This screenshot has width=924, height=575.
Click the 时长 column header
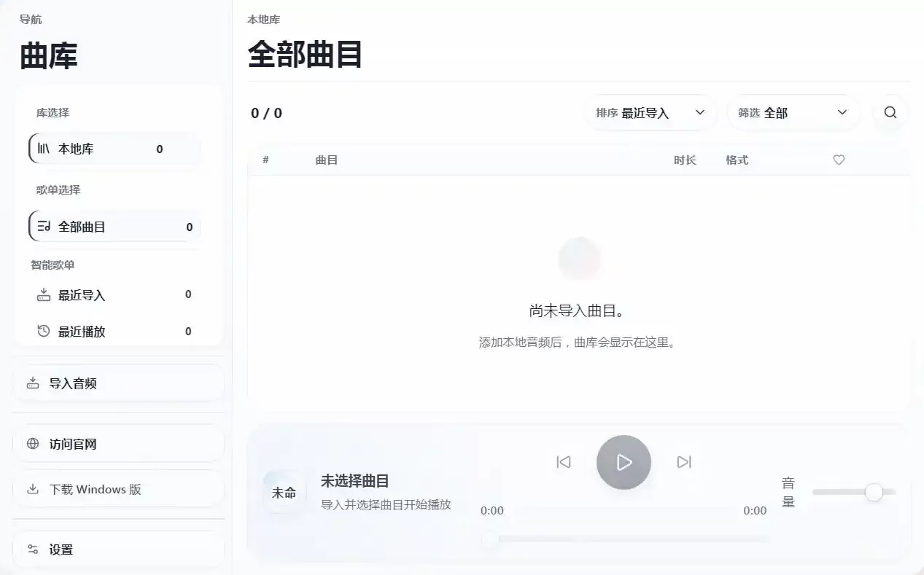tap(685, 160)
